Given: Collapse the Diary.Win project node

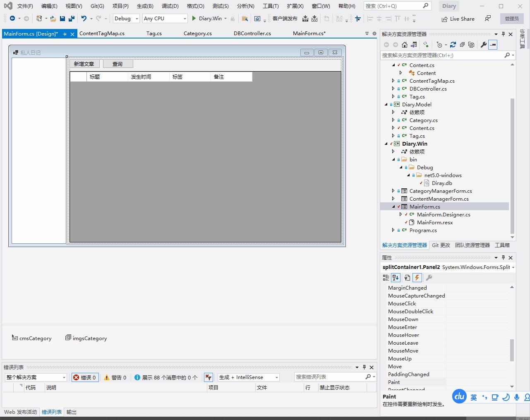Looking at the screenshot, I should coord(386,144).
